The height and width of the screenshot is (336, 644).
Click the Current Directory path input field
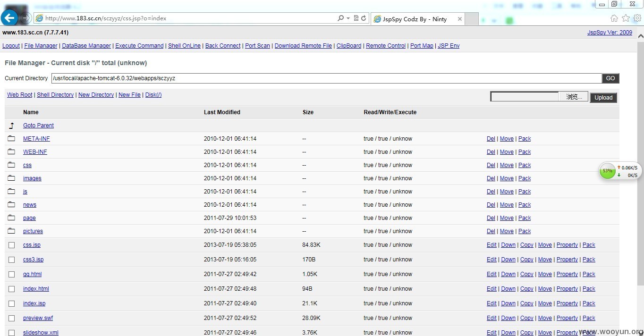[327, 78]
